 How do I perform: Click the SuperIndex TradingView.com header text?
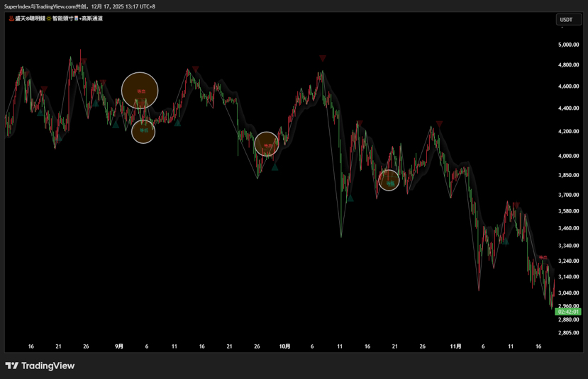pyautogui.click(x=79, y=6)
